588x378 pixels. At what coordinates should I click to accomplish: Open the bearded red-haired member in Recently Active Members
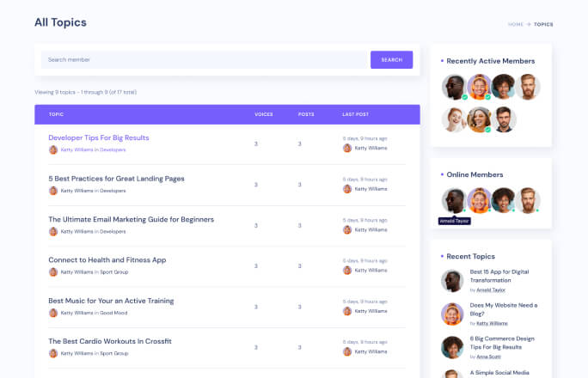coord(529,87)
